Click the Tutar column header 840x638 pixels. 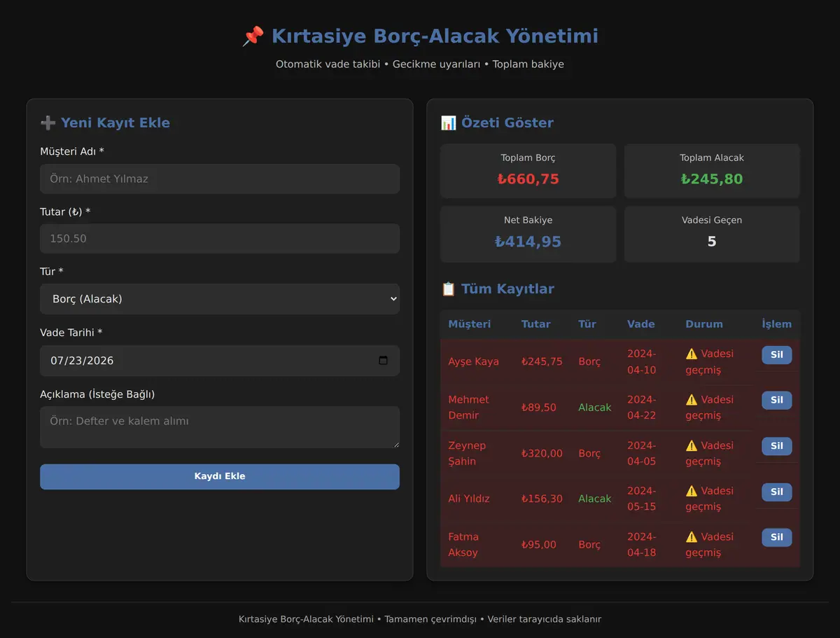[536, 324]
